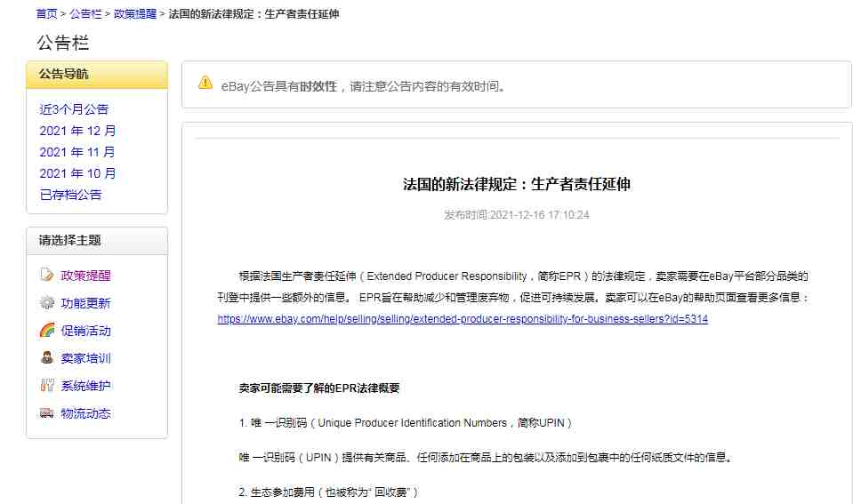Image resolution: width=853 pixels, height=504 pixels.
Task: Select the 系统维护 topic link
Action: [85, 386]
